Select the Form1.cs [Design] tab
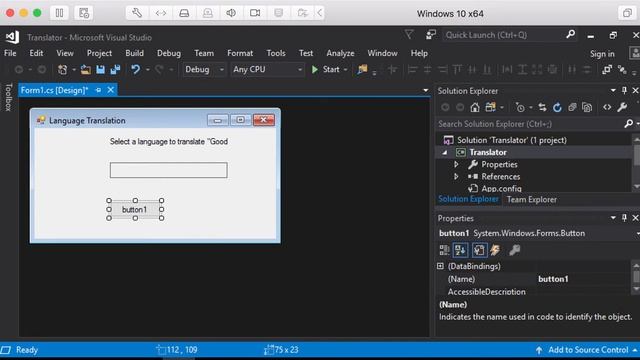640x360 pixels. coord(54,90)
